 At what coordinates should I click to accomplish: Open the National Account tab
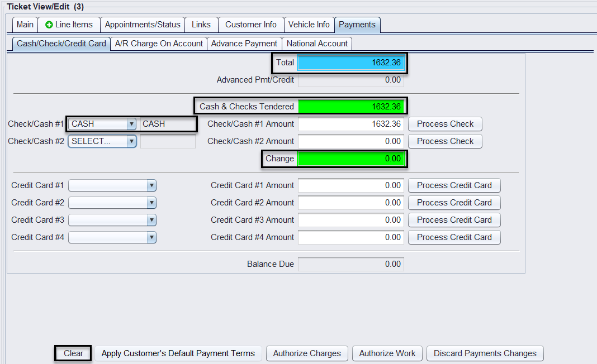(317, 44)
